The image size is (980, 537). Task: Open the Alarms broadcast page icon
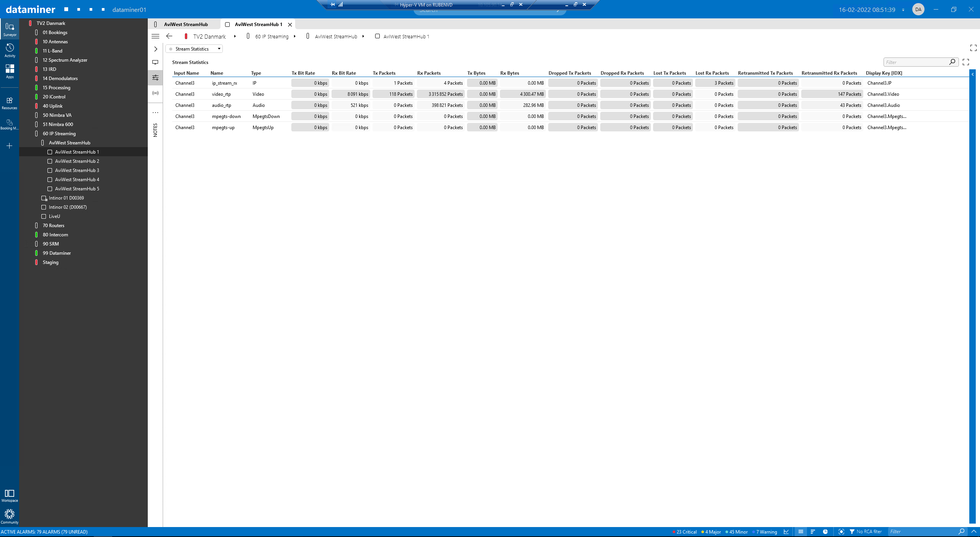pos(155,93)
